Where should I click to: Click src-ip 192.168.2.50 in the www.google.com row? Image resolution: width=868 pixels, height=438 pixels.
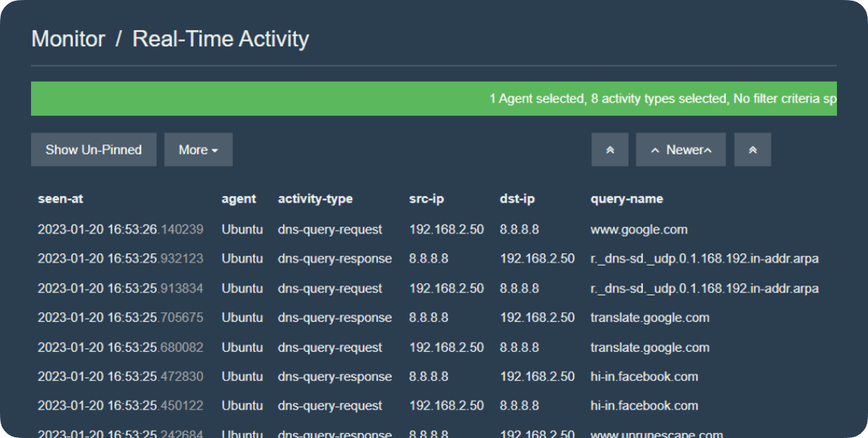tap(447, 230)
